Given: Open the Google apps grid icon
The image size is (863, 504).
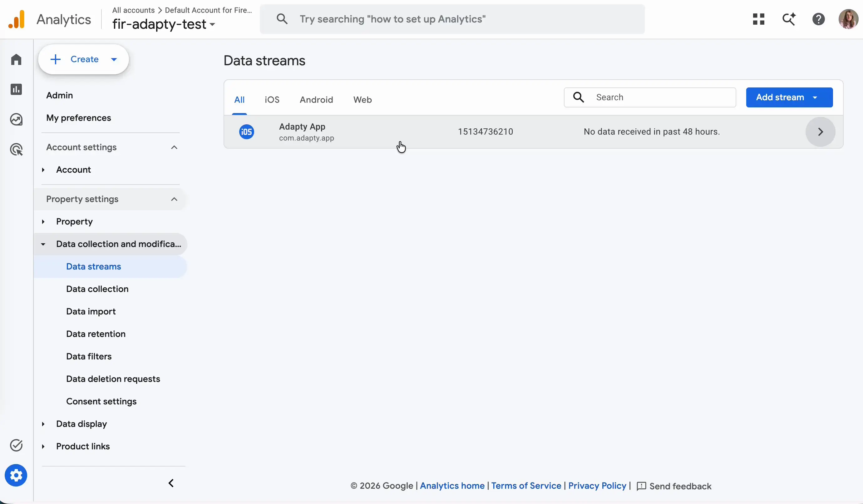Looking at the screenshot, I should coord(758,19).
